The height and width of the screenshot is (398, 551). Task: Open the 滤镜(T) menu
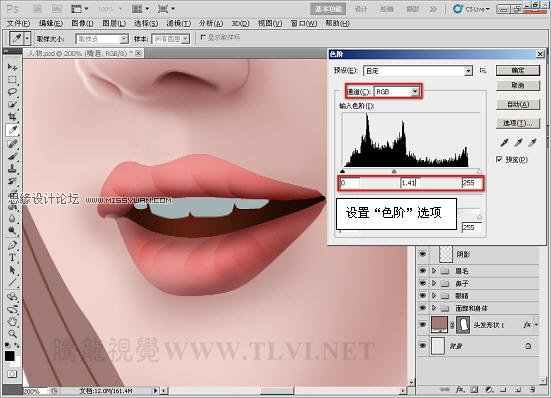pos(179,23)
